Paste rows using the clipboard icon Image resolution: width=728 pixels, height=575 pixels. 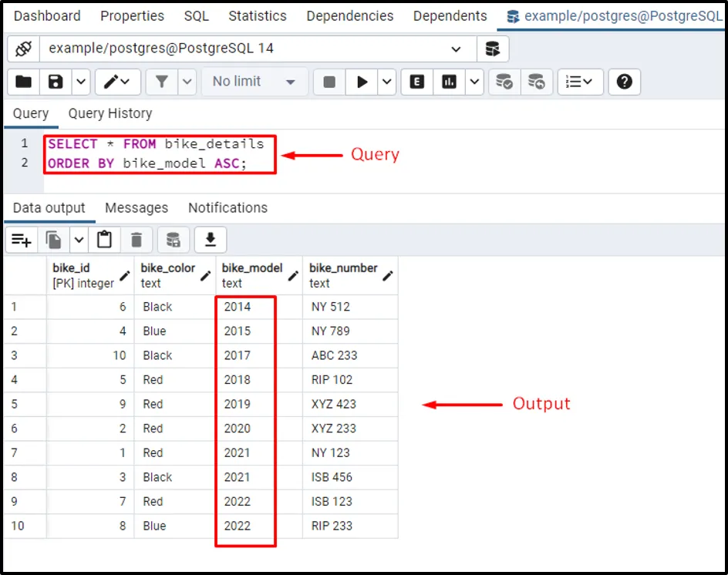click(x=105, y=240)
